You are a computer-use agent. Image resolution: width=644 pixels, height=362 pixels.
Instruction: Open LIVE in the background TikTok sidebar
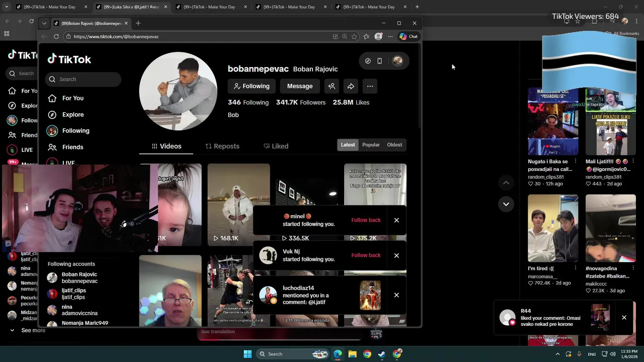point(21,150)
